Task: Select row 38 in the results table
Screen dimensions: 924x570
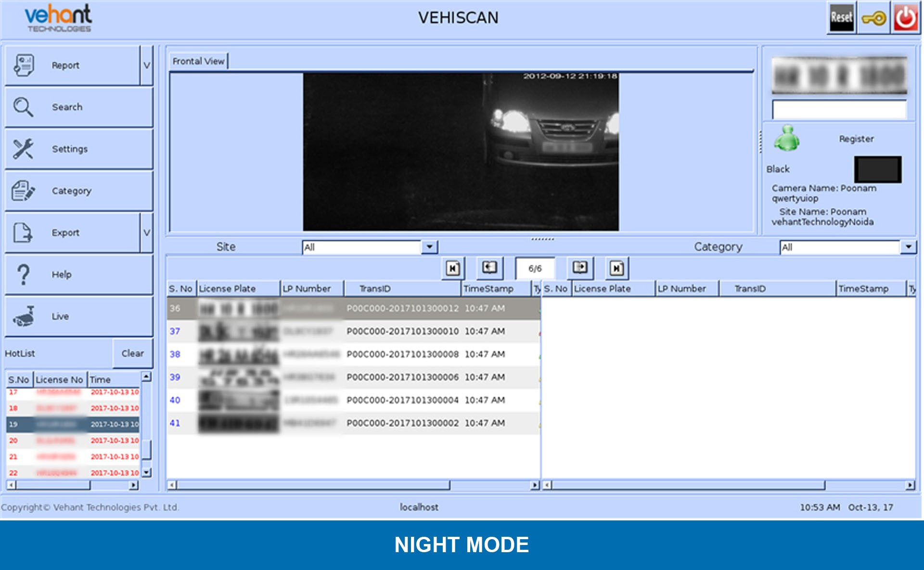Action: (353, 354)
